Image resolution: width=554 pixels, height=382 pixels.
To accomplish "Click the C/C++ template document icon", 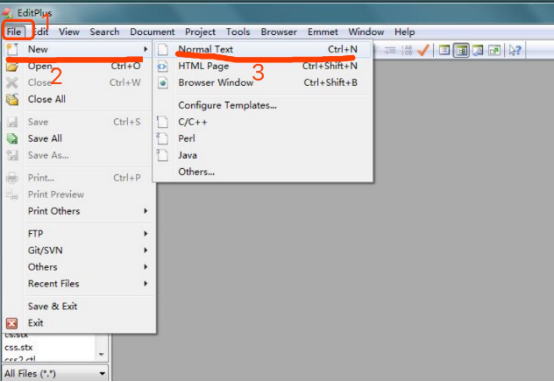I will point(162,122).
